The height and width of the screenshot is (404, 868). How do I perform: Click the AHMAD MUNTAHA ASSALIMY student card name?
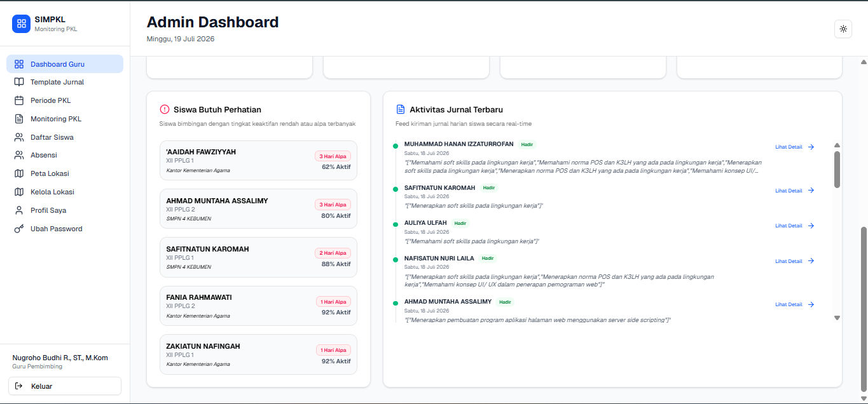217,201
